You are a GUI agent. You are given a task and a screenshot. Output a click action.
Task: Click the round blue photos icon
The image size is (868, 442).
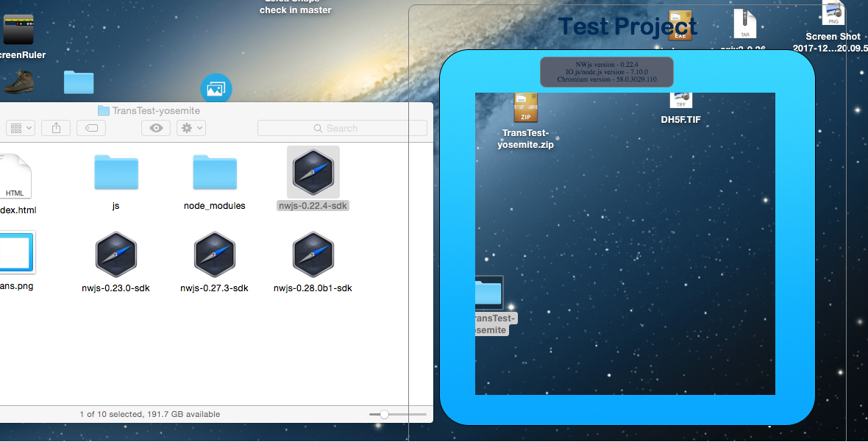click(216, 88)
